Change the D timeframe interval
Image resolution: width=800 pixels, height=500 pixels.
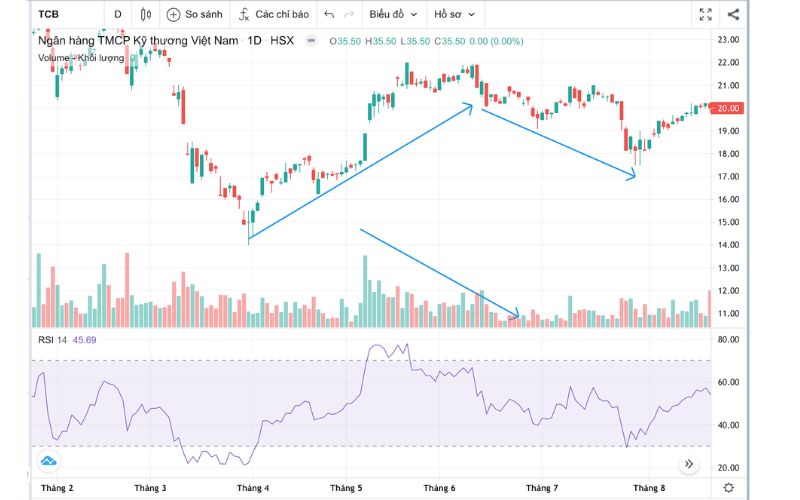118,15
